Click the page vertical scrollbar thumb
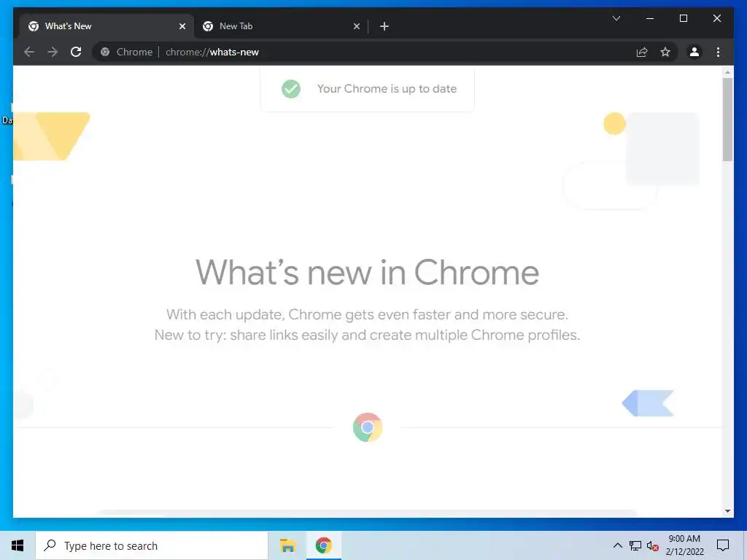 click(727, 120)
